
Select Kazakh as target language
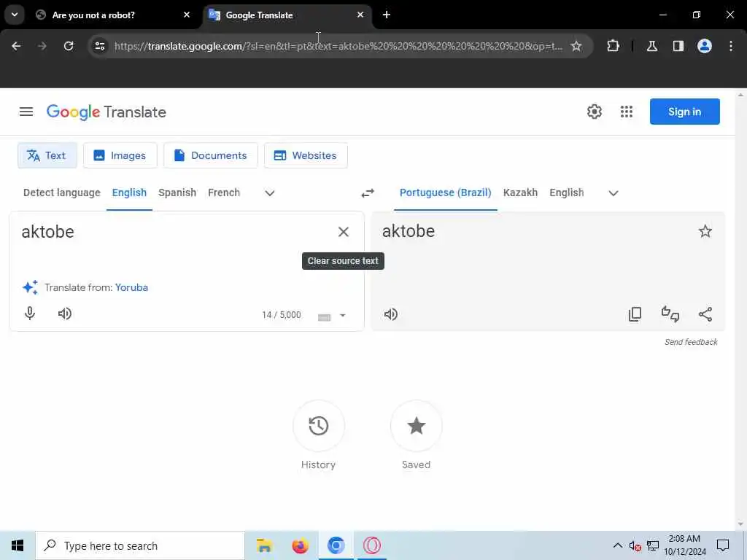point(520,192)
